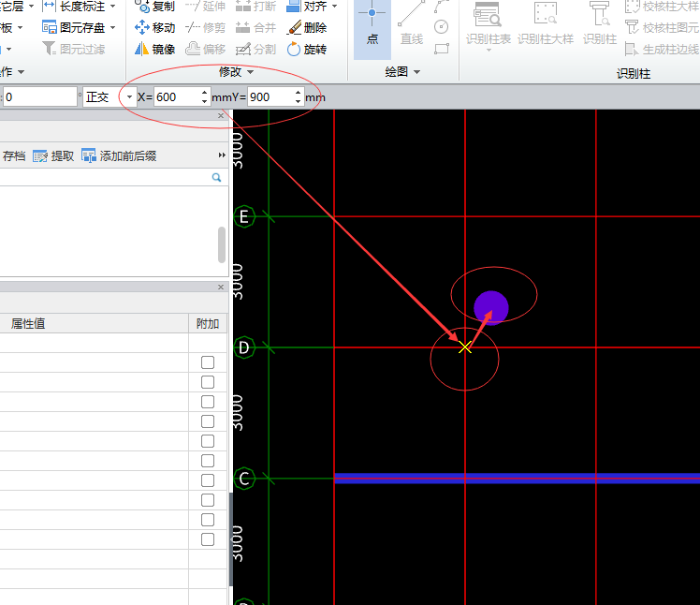Open the 对齐 dropdown arrow
700x605 pixels.
tap(334, 7)
